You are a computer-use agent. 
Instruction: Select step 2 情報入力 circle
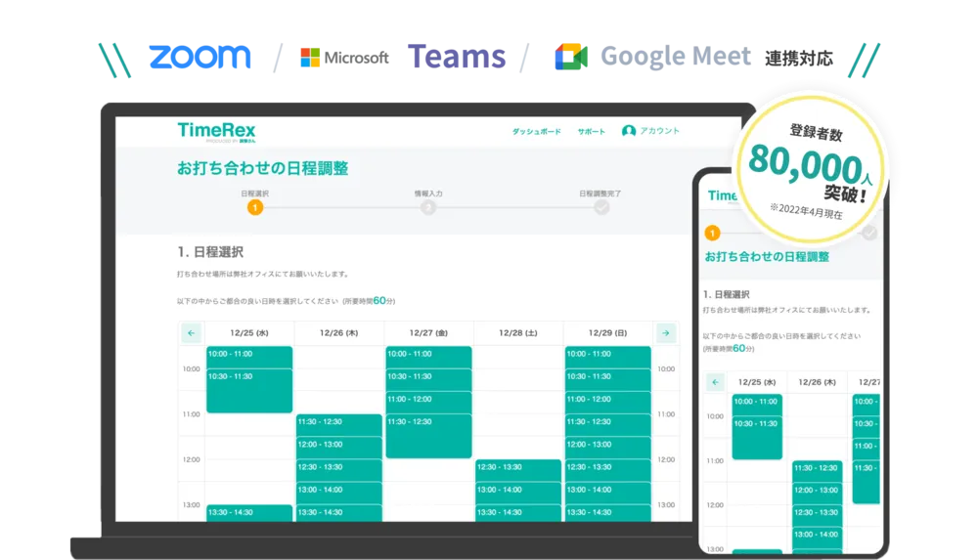(428, 207)
